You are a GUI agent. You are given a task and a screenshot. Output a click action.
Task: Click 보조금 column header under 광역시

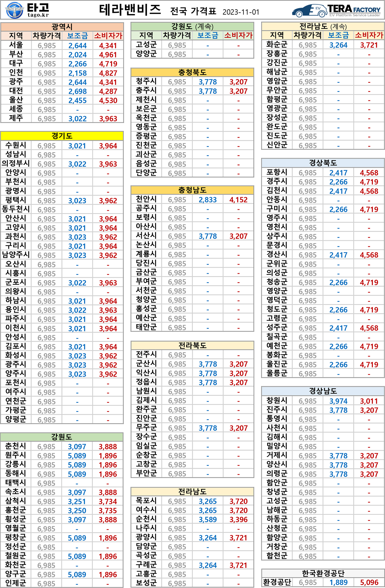coord(78,36)
